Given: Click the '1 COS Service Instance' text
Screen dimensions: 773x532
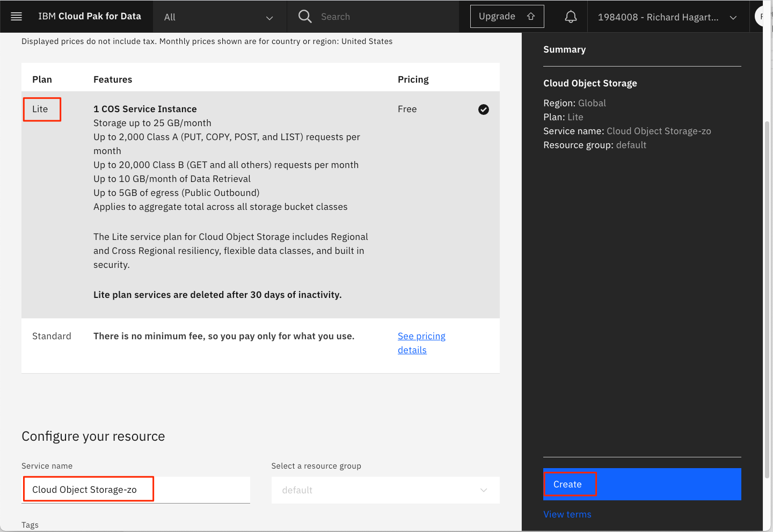Looking at the screenshot, I should coord(145,109).
